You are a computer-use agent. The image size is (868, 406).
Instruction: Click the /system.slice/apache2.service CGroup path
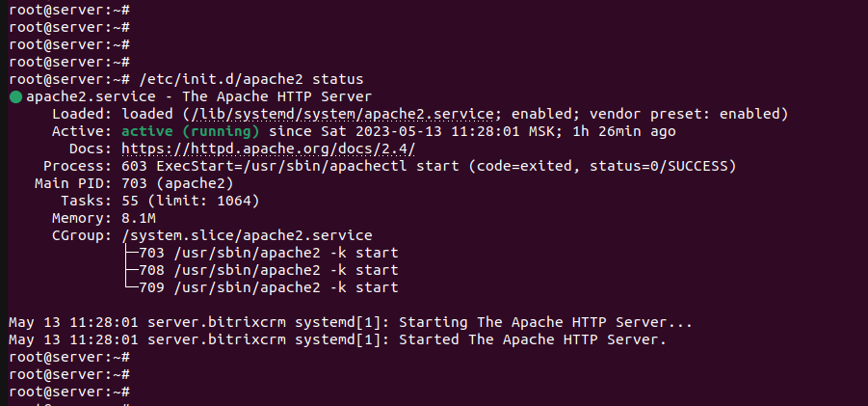247,236
